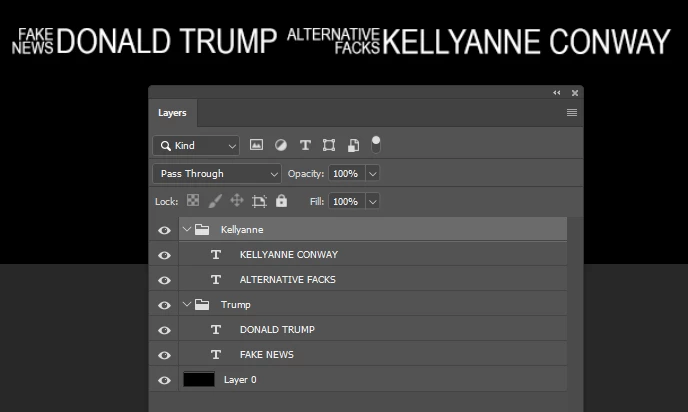688x412 pixels.
Task: Filter layers by adjustment layer icon
Action: click(x=281, y=145)
